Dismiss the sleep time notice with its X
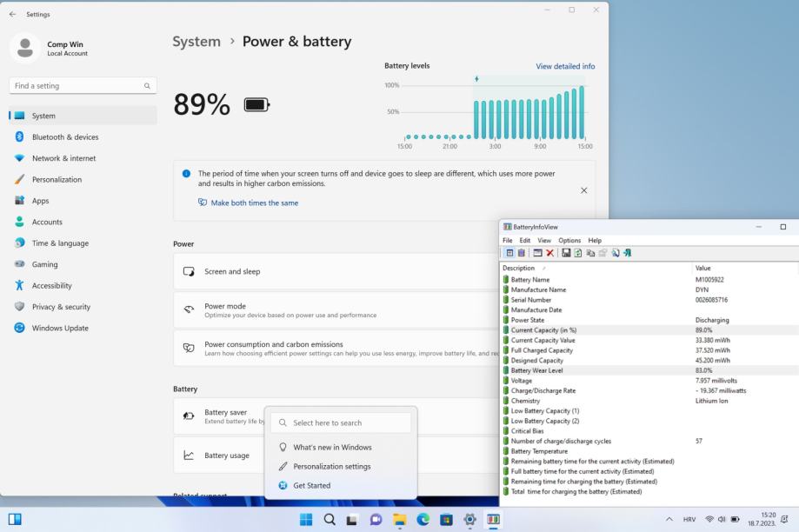The width and height of the screenshot is (799, 532). (x=584, y=190)
